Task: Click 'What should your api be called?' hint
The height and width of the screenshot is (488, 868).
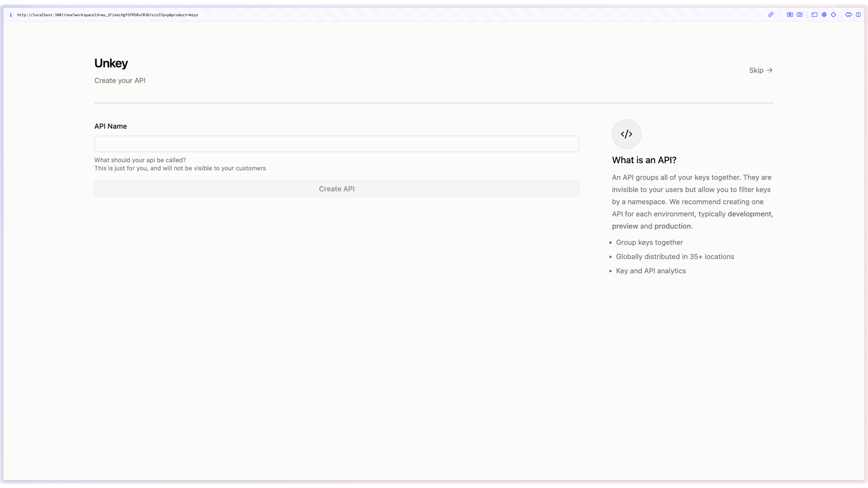Action: pyautogui.click(x=140, y=160)
